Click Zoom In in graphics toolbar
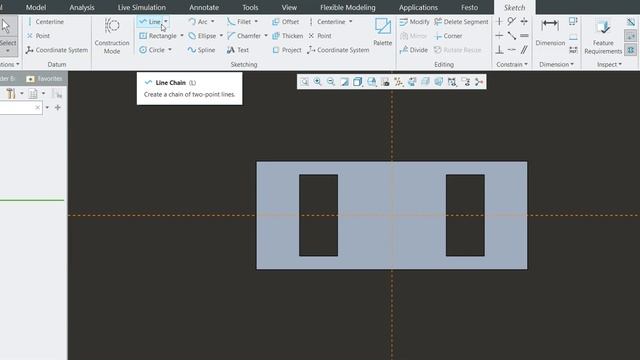Screen dimensions: 640x360 (318, 82)
